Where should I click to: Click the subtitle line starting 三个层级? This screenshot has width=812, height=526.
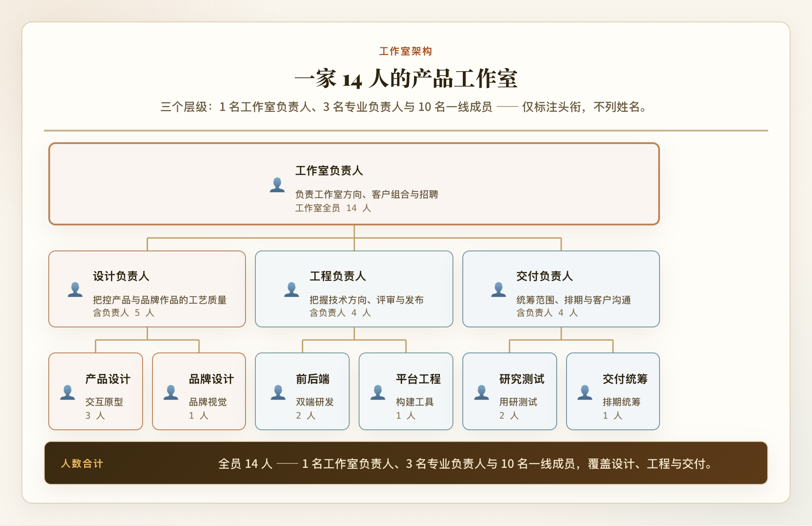(404, 107)
